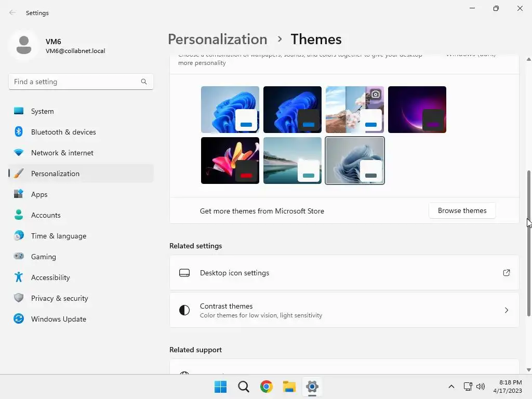Go to System settings

tap(81, 111)
